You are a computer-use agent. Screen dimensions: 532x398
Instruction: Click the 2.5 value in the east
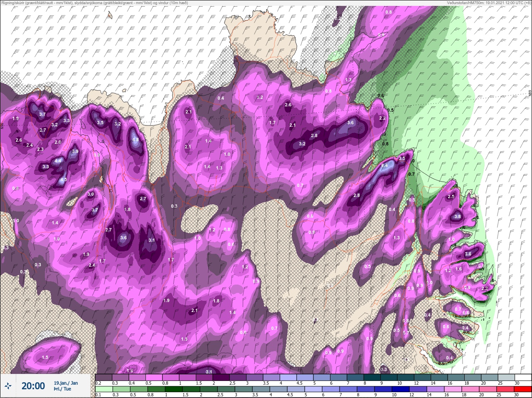click(x=451, y=197)
